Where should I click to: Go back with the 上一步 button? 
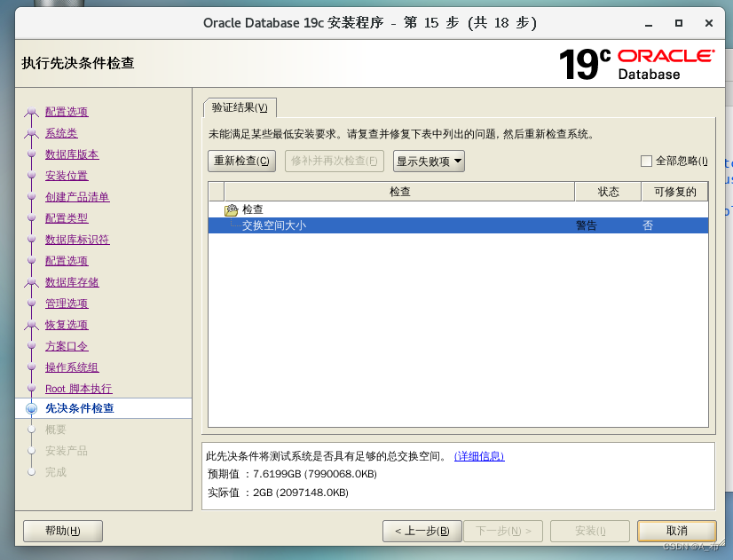[422, 531]
